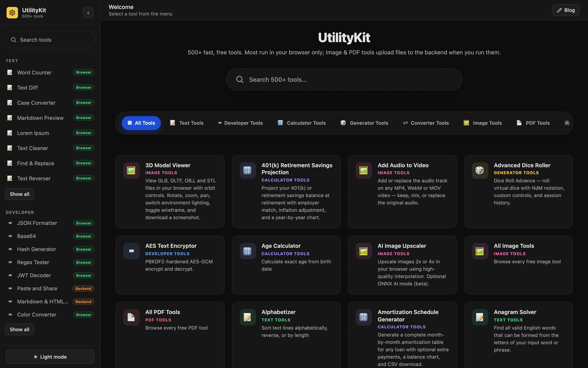Click the Amortization Schedule Generator numbers icon

(363, 317)
